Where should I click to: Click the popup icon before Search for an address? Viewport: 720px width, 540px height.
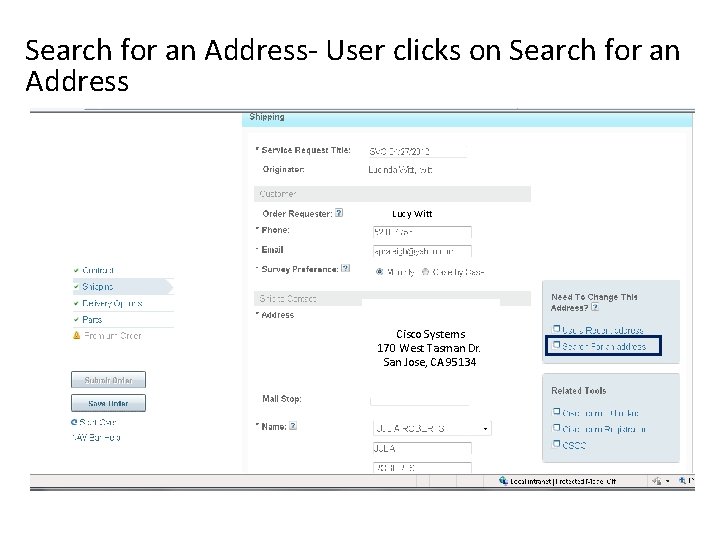pos(556,344)
